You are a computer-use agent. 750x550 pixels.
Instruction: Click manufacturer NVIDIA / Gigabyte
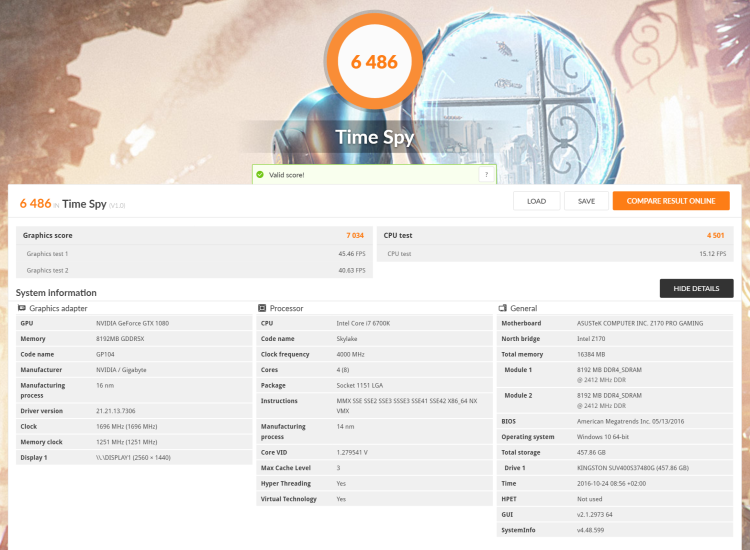click(121, 370)
